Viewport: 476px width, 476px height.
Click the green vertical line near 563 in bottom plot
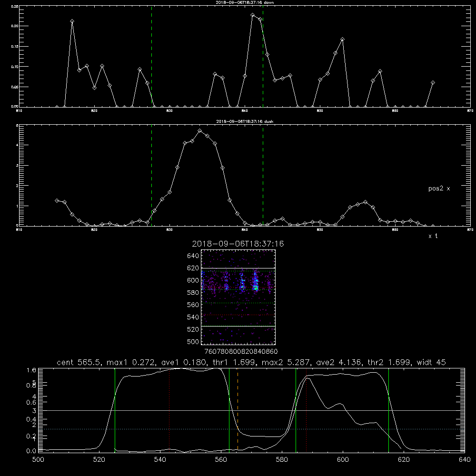pyautogui.click(x=229, y=410)
